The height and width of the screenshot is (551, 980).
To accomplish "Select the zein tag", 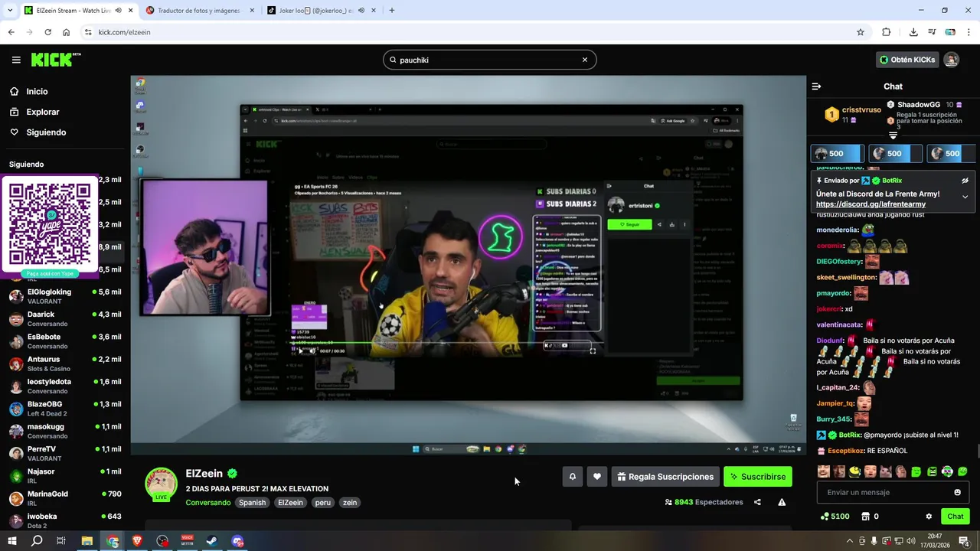I will [x=350, y=503].
